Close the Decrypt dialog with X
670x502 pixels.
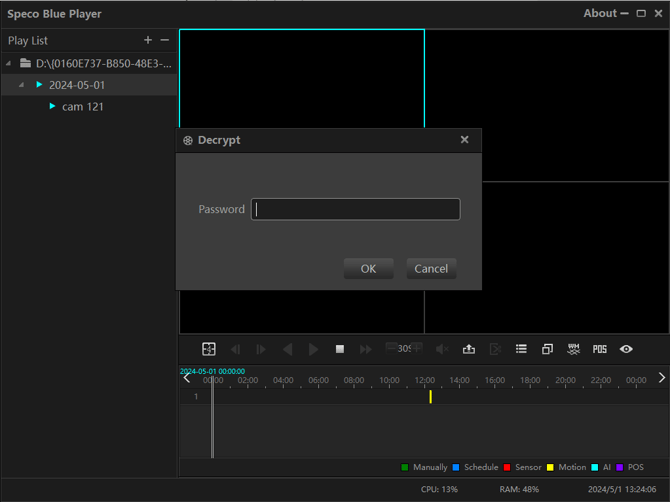point(464,140)
